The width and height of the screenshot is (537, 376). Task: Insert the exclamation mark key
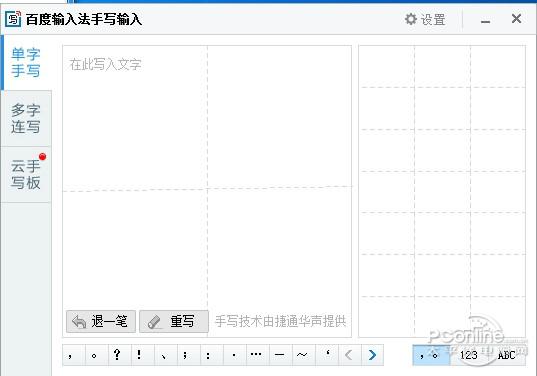point(143,355)
